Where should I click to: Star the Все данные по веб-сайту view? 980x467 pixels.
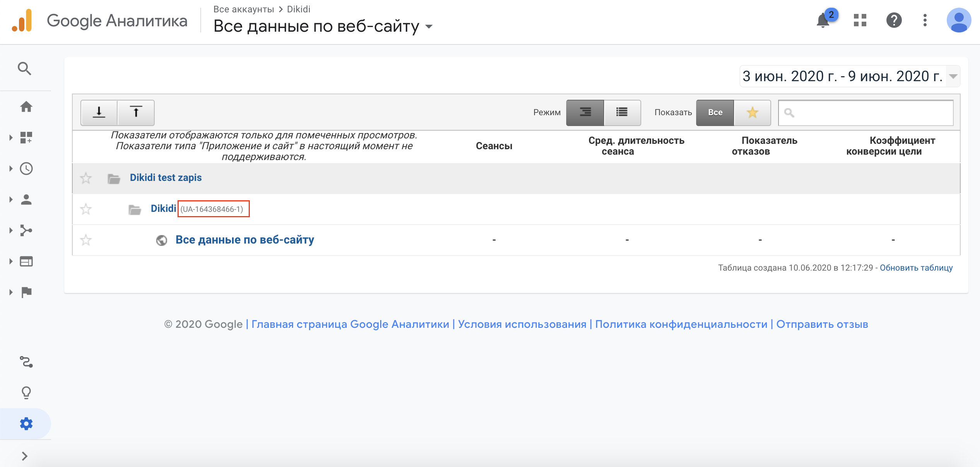(x=86, y=240)
